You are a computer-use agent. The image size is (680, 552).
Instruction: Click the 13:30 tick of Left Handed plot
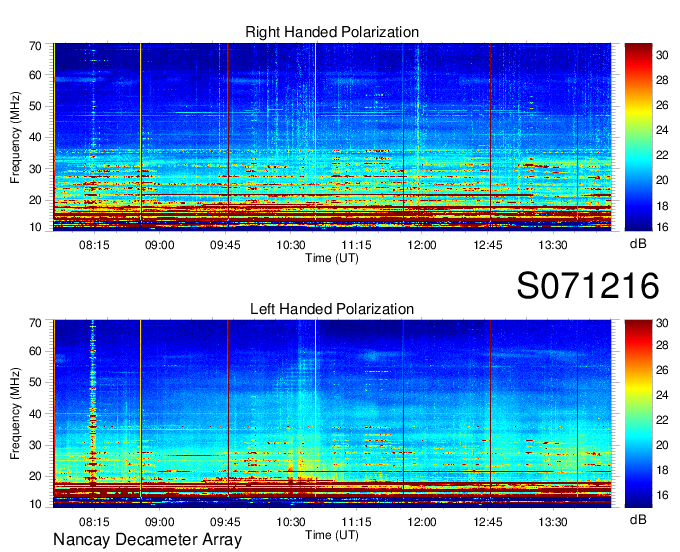click(x=553, y=522)
